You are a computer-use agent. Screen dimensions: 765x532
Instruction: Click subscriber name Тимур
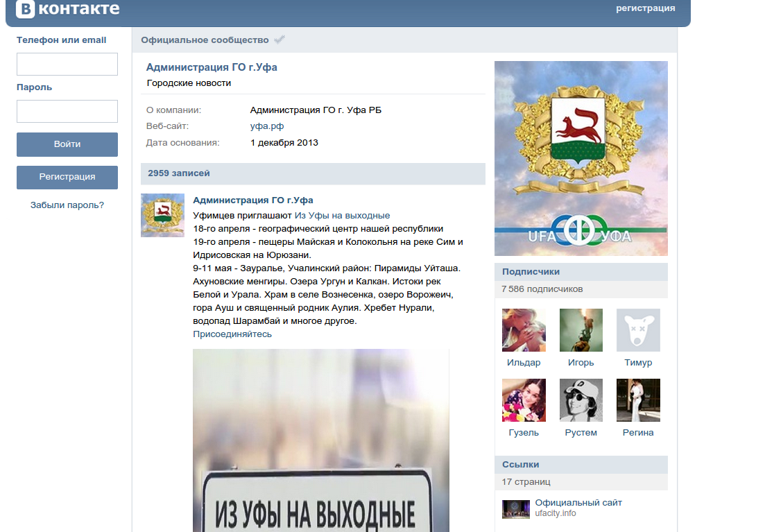point(638,363)
